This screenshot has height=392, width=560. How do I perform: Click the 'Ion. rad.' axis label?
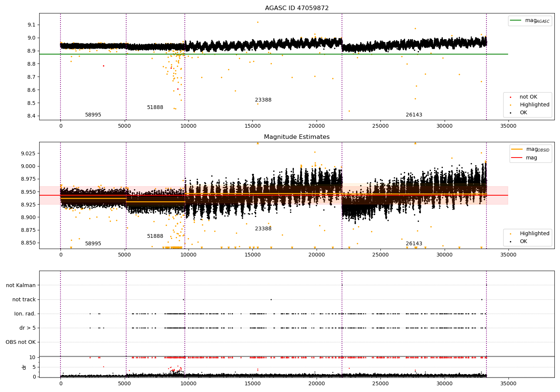tap(25, 314)
